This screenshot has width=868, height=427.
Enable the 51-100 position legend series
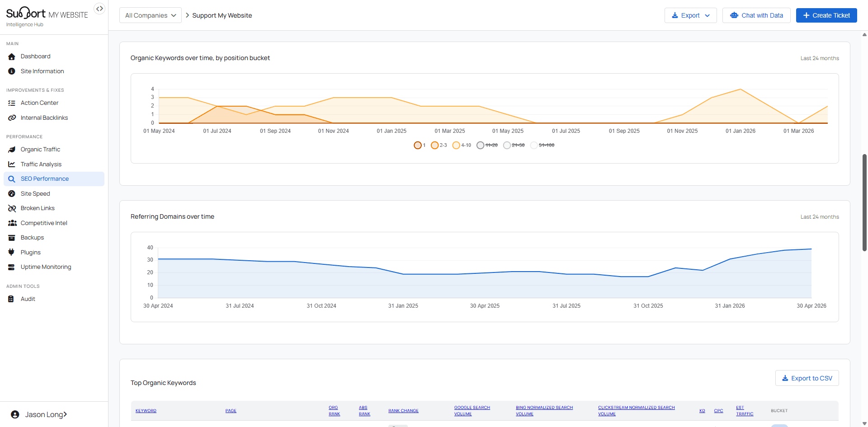pyautogui.click(x=542, y=145)
